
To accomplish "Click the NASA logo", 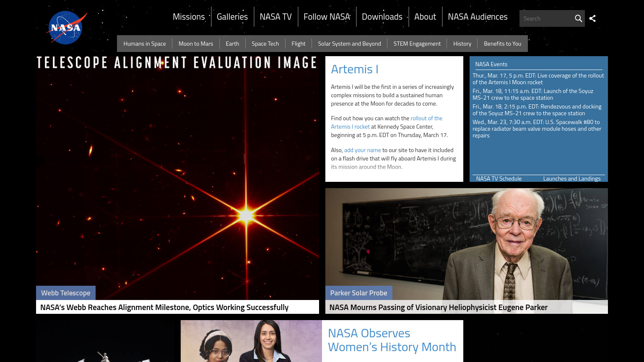I will coord(67,28).
